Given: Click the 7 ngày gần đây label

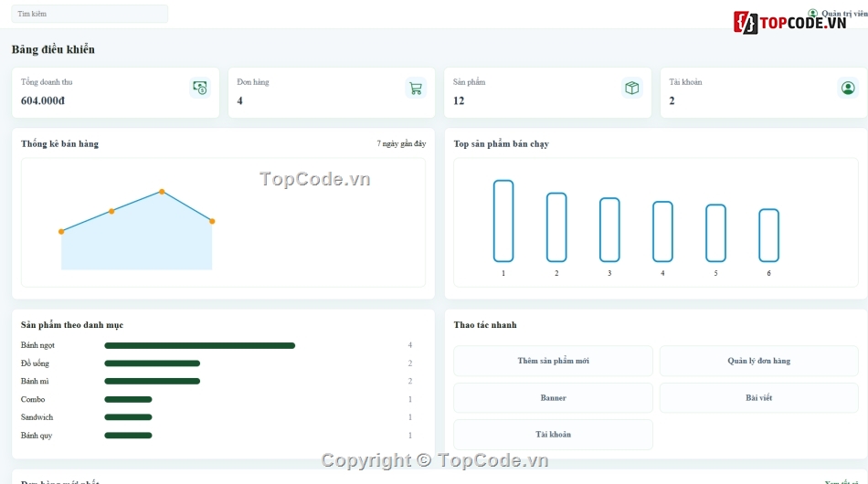Looking at the screenshot, I should tap(401, 143).
